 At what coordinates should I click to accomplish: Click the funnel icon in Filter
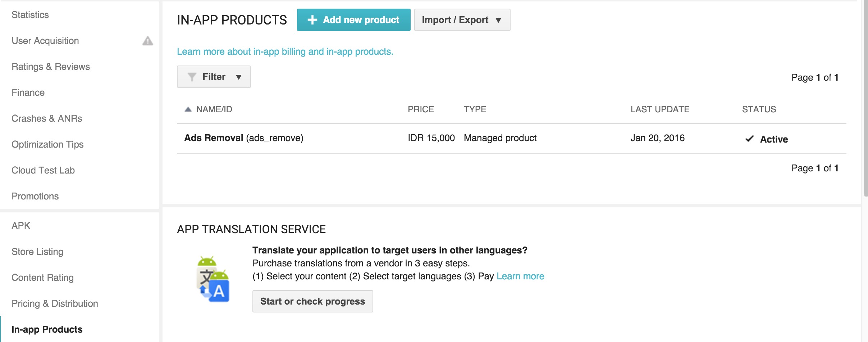click(x=192, y=77)
